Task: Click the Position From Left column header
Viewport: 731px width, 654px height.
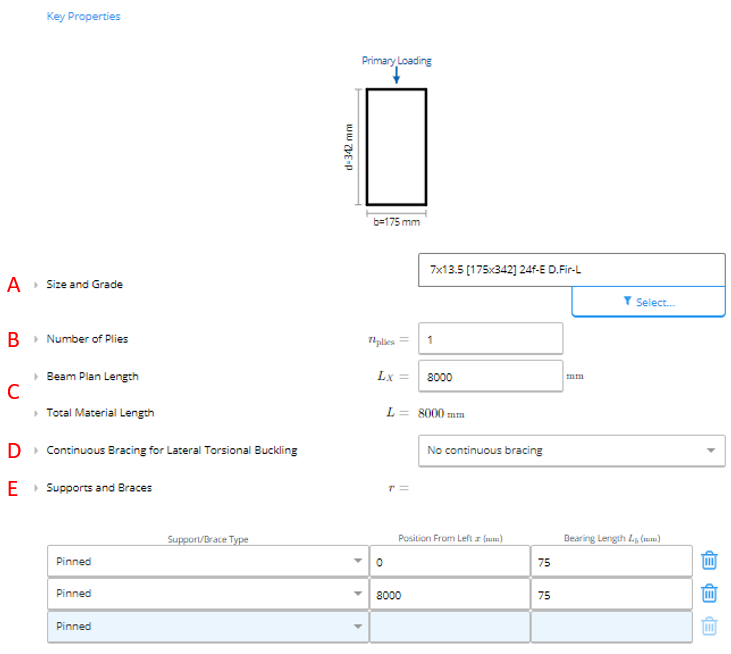Action: [450, 538]
